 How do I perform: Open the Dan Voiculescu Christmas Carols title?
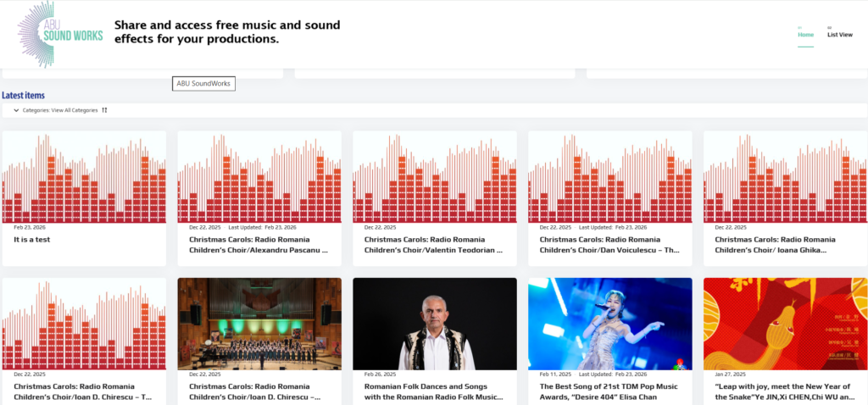click(609, 245)
